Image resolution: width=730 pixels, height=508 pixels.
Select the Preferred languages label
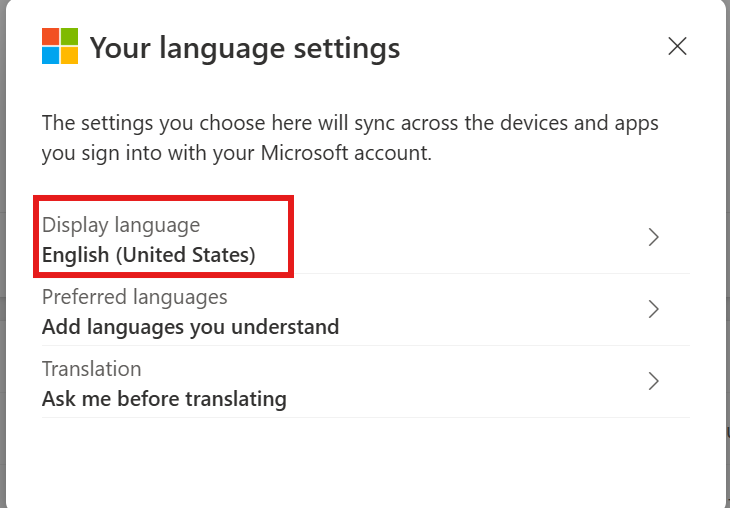(x=134, y=297)
